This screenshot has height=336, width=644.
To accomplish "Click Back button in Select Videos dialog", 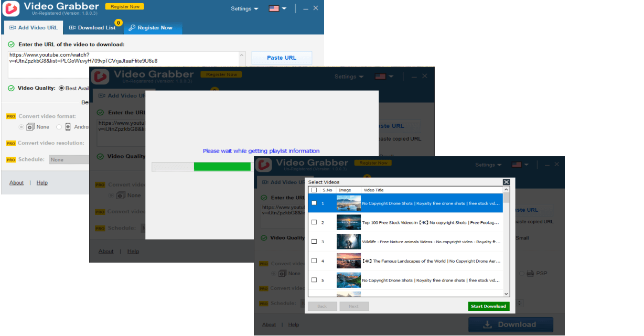I will coord(322,306).
